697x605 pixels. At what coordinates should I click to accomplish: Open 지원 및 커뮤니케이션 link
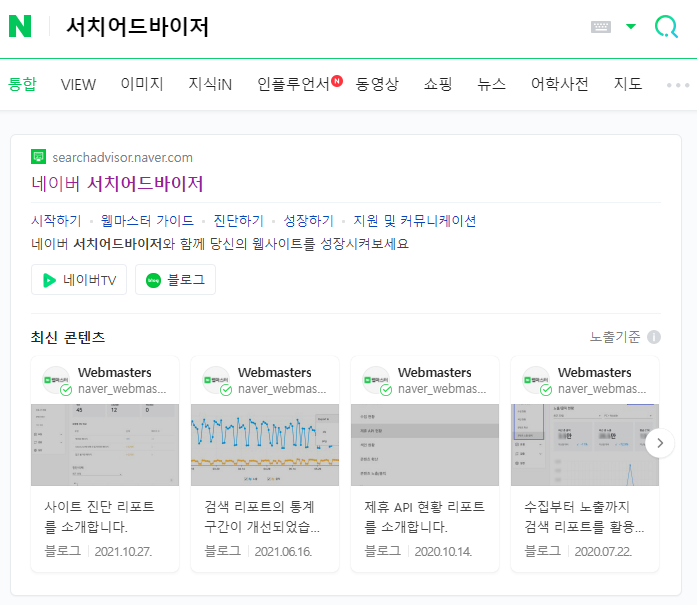coord(414,220)
